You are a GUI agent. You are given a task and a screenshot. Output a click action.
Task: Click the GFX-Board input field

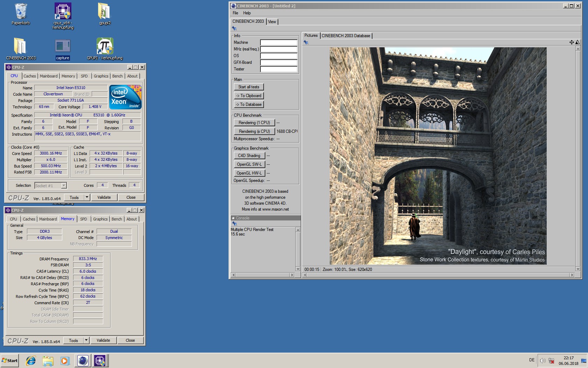tap(279, 62)
